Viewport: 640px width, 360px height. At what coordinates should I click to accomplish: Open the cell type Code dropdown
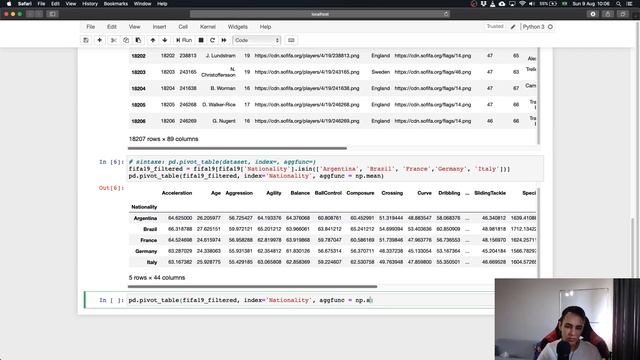pos(256,40)
